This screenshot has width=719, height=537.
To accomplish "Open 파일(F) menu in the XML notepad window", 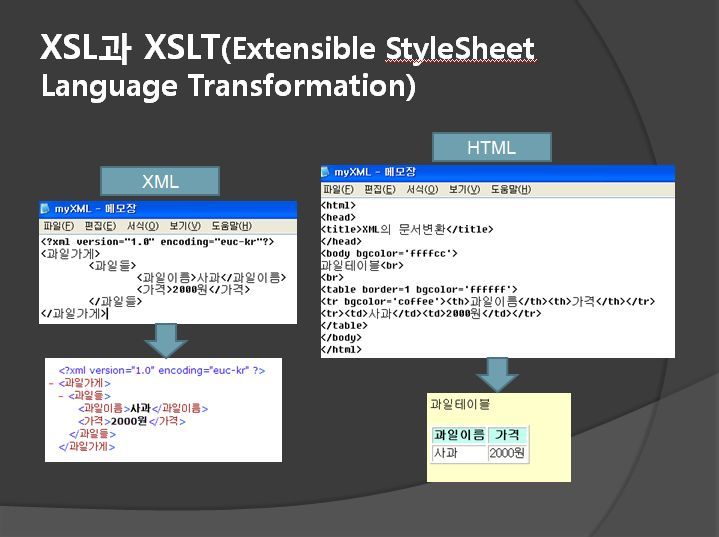I will (x=59, y=226).
